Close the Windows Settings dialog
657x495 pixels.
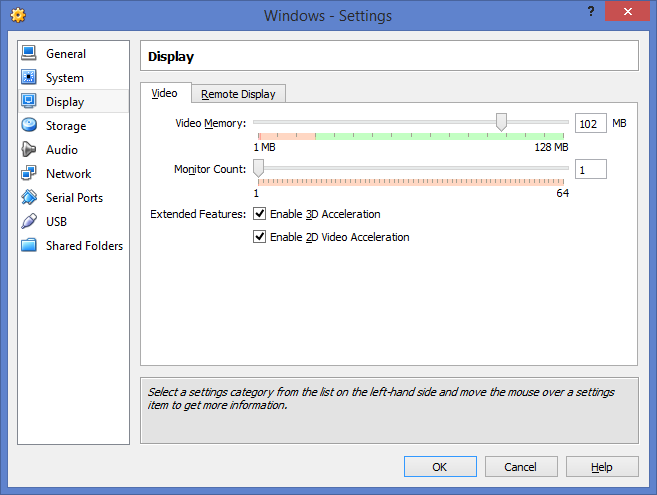point(627,11)
